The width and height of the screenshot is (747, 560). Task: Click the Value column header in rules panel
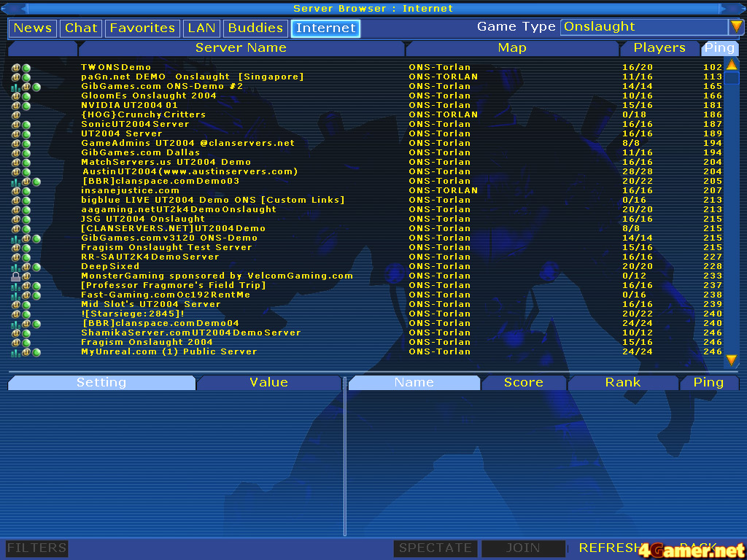tap(268, 382)
